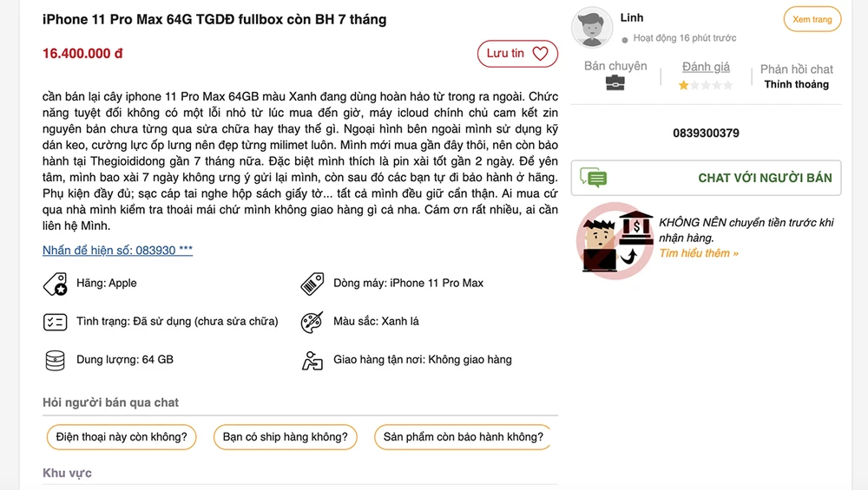Viewport: 868px width, 490px height.
Task: Follow the Tìm hiểu thêm link
Action: pos(699,253)
